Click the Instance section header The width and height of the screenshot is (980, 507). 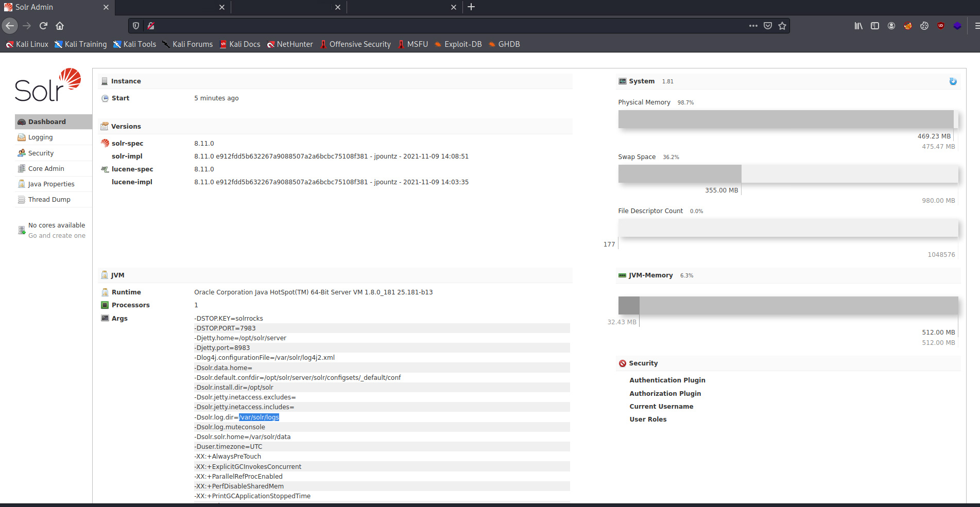(x=335, y=81)
